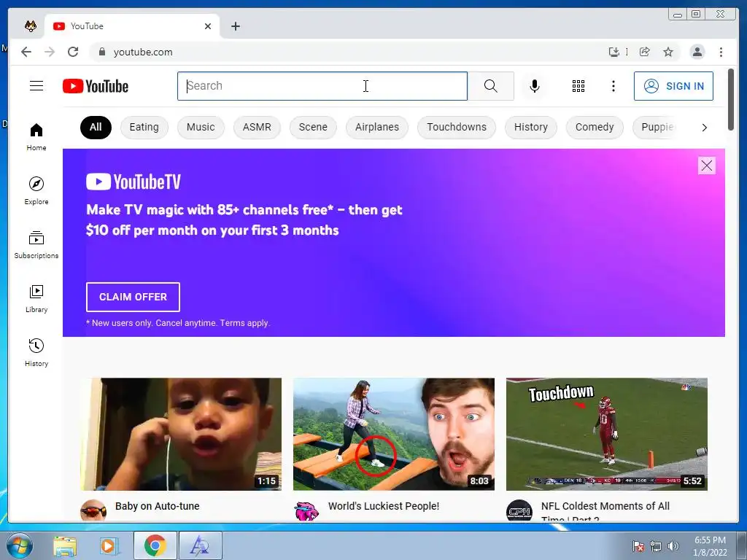Close the YouTube TV banner ad
The height and width of the screenshot is (560, 747).
[706, 166]
